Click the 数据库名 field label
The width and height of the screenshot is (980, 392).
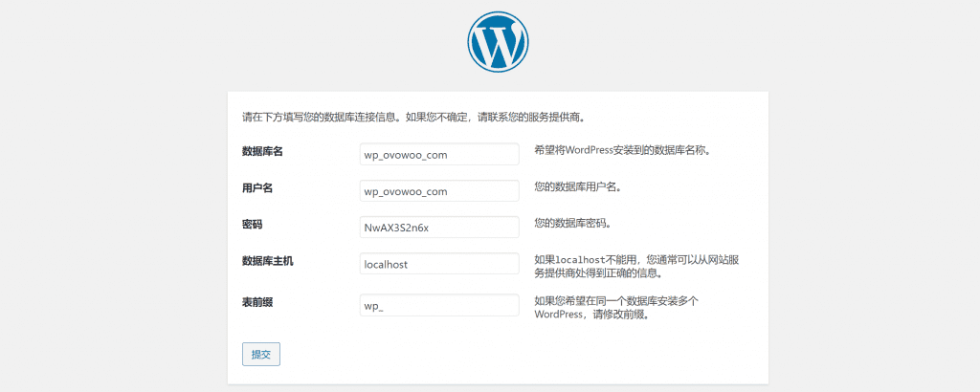[262, 152]
